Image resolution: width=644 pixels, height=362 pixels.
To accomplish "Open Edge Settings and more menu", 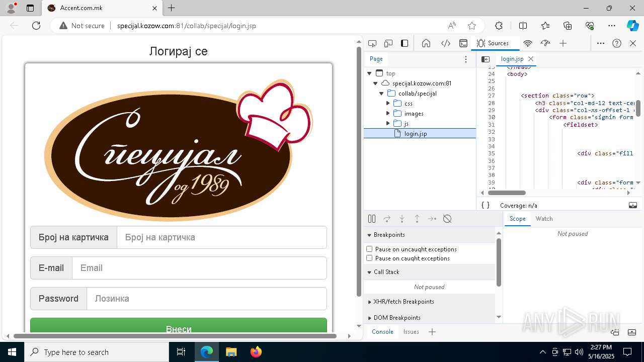I will coord(612,26).
